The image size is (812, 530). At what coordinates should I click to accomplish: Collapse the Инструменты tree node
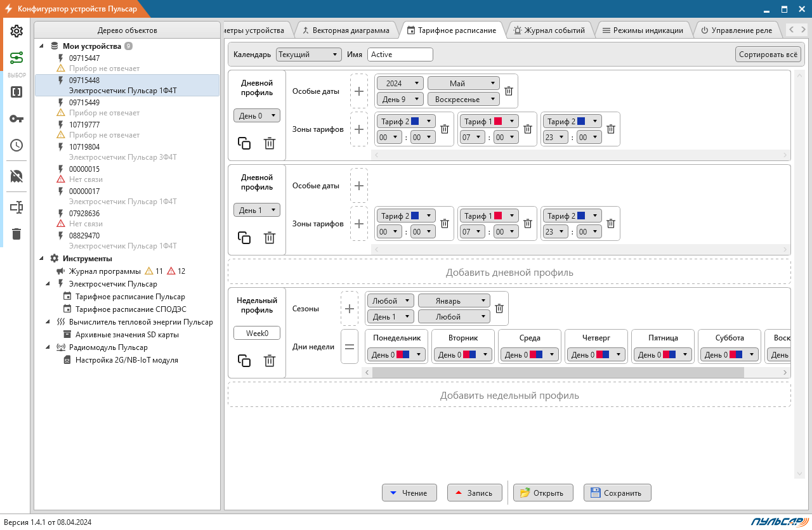[42, 259]
